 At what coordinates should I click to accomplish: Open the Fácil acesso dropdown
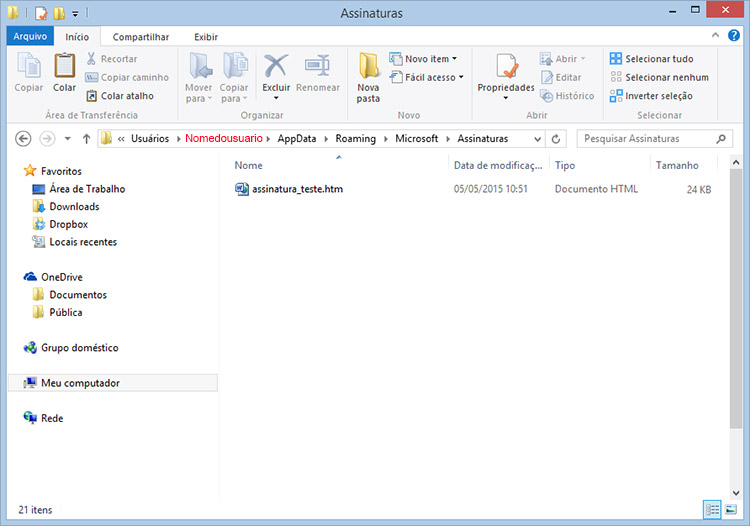coord(427,77)
